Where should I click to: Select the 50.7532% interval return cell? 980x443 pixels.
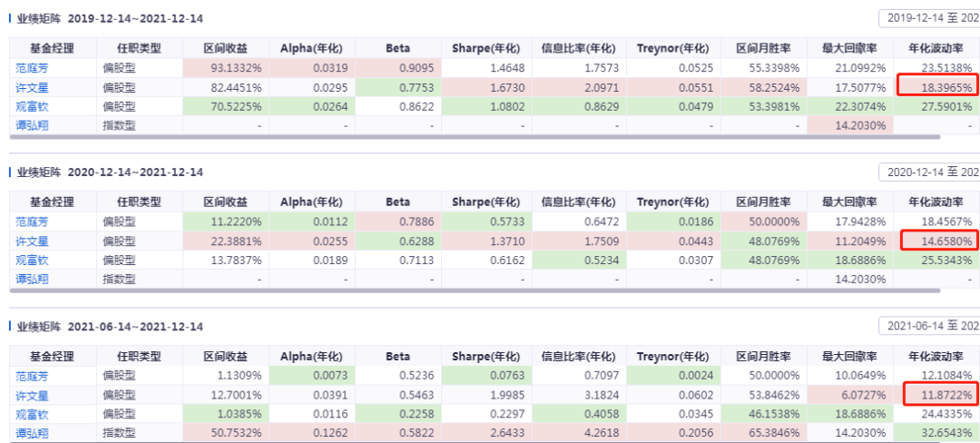pos(226,434)
